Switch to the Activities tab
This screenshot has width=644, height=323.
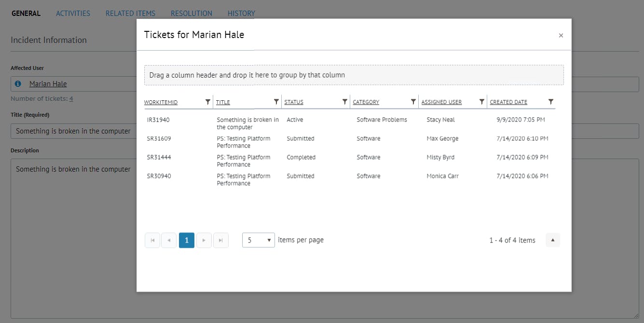point(73,13)
